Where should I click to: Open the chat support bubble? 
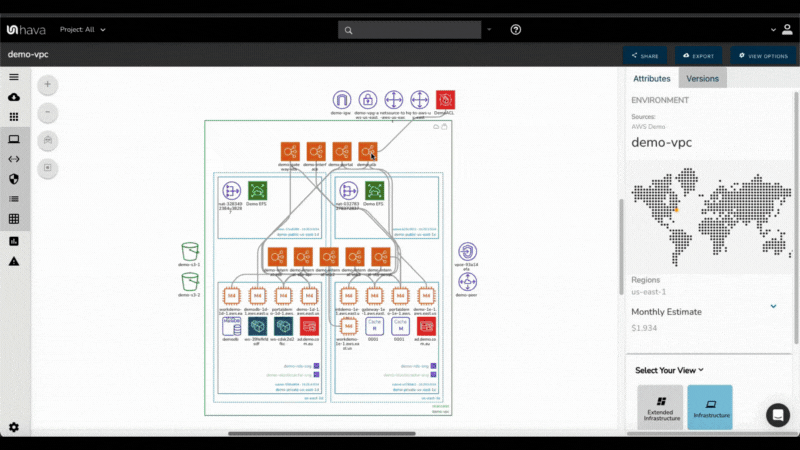778,415
